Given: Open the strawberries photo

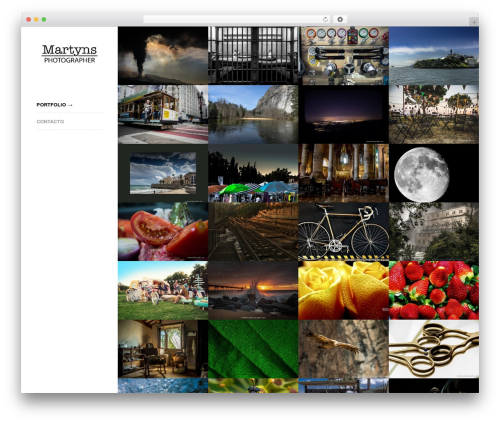Looking at the screenshot, I should point(434,290).
